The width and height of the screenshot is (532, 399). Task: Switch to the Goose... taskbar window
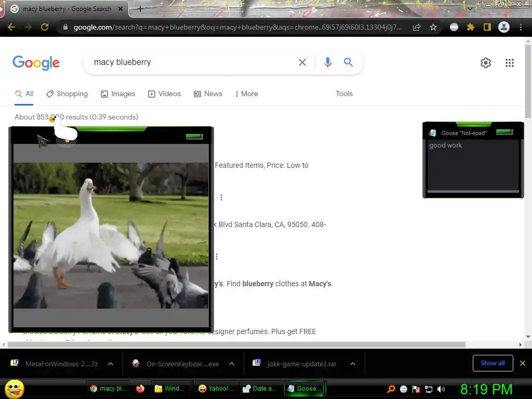click(304, 389)
